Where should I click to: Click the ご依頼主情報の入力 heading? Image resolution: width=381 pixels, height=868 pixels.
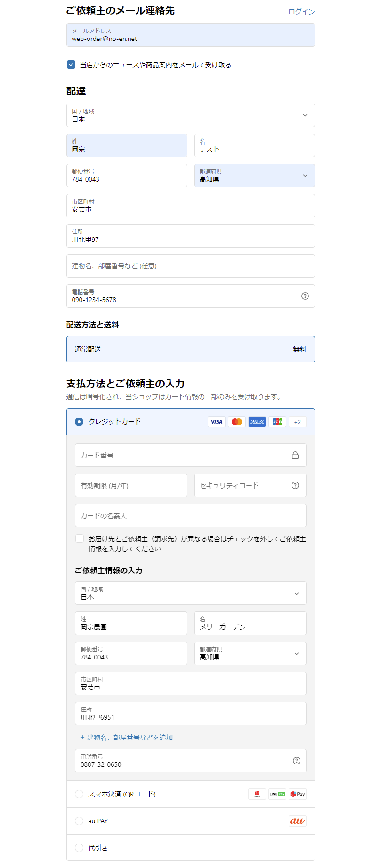(108, 571)
